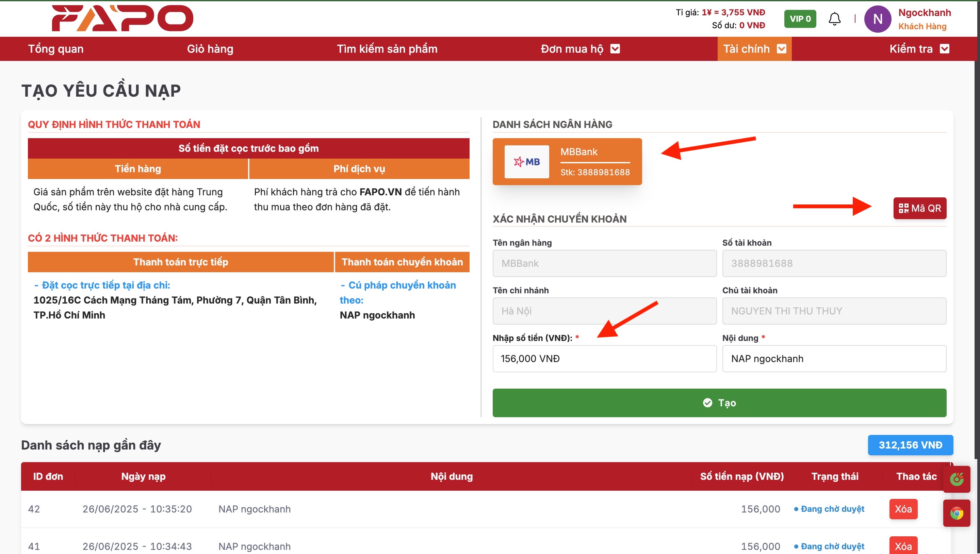Open the notifications bell
This screenshot has width=980, height=554.
834,19
